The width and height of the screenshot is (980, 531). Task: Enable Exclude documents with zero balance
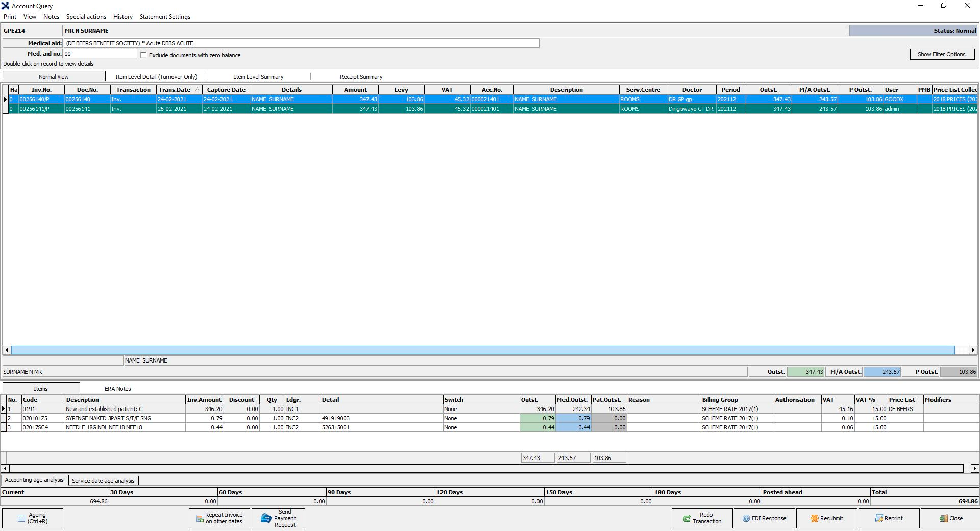pyautogui.click(x=143, y=55)
